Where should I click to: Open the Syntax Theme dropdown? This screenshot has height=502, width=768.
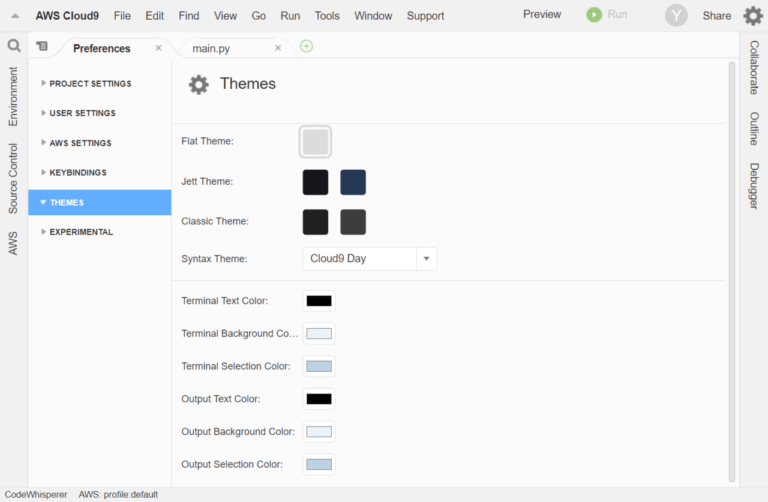point(427,259)
